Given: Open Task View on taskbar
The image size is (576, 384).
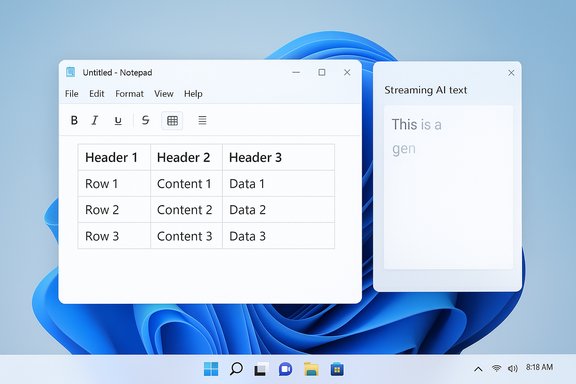Looking at the screenshot, I should [261, 369].
